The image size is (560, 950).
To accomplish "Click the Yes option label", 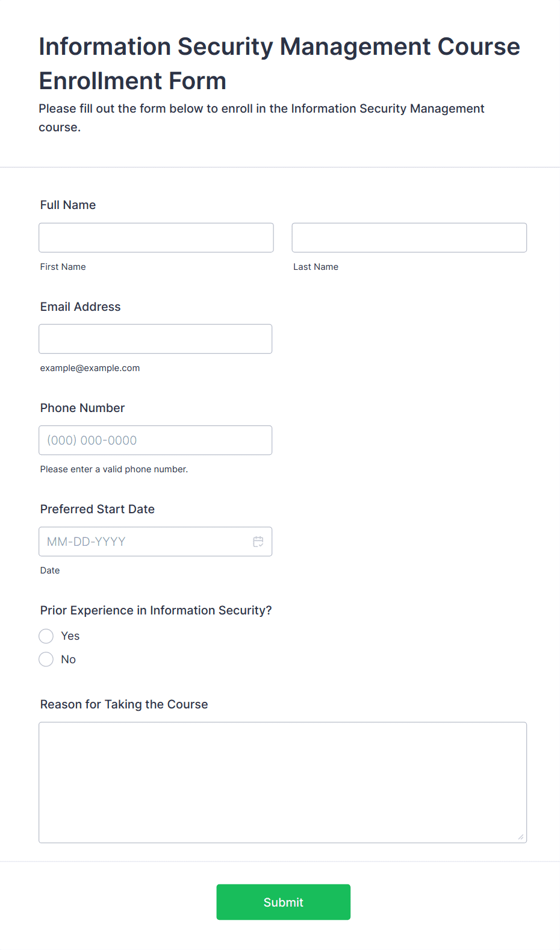I will (x=70, y=636).
